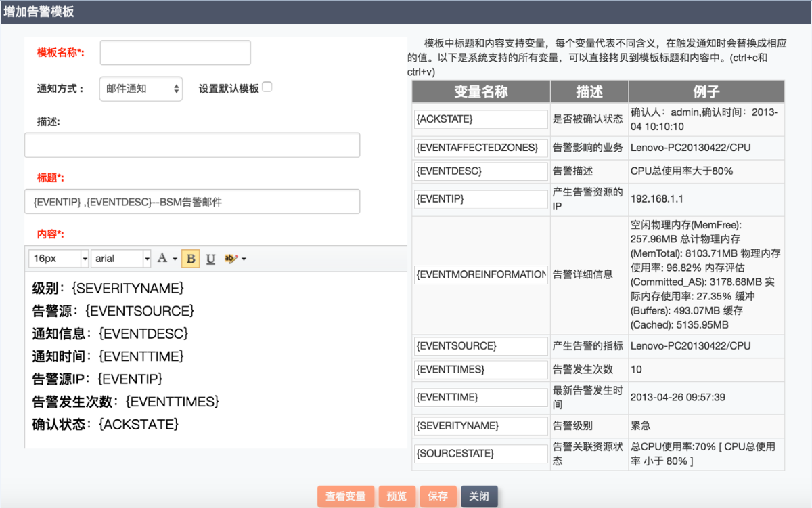Select the {ACKSTATE} variable field
The image size is (812, 508).
click(480, 119)
